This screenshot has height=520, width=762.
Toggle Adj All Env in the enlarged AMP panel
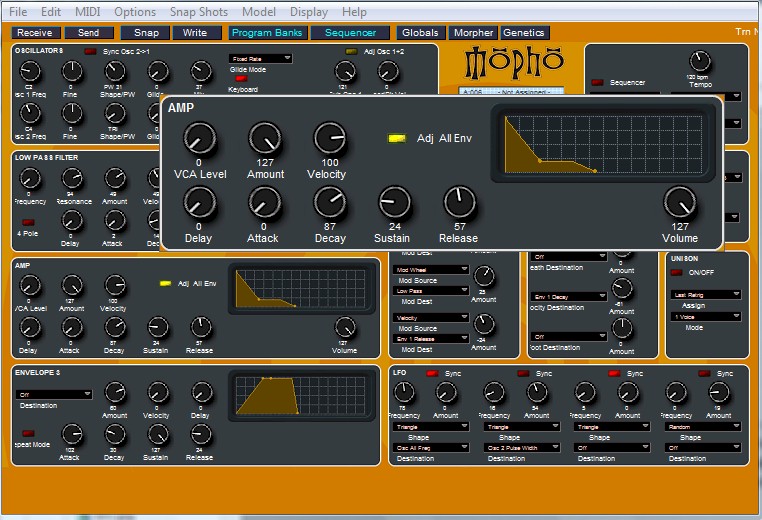[397, 139]
